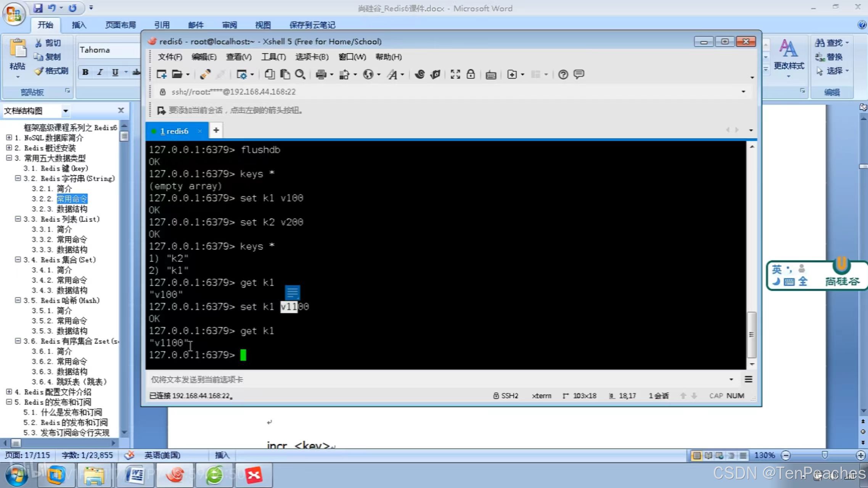The image size is (868, 488).
Task: Click the Lock screen padlock icon
Action: (471, 74)
